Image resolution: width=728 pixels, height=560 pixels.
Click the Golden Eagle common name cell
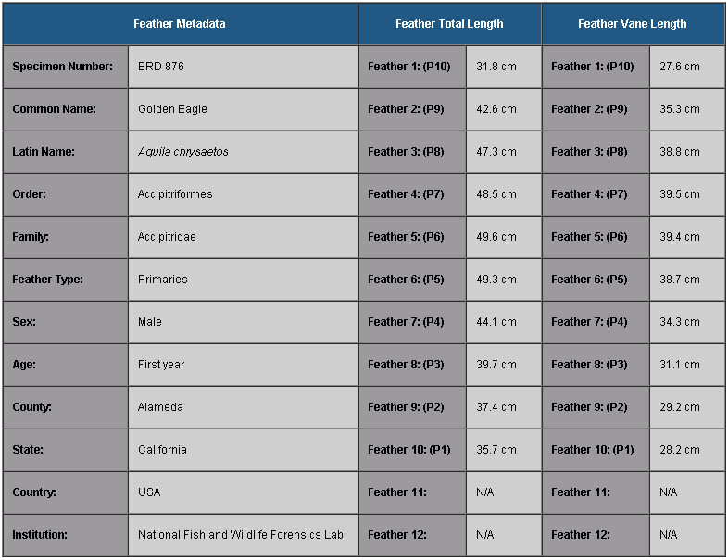[243, 109]
